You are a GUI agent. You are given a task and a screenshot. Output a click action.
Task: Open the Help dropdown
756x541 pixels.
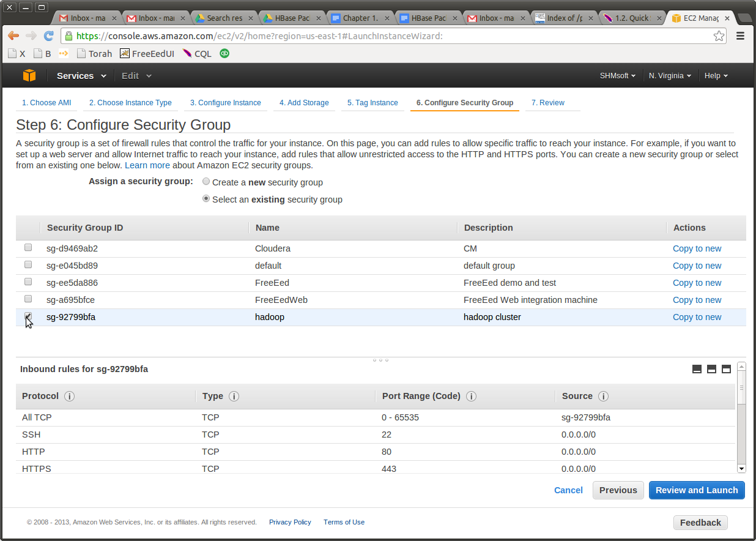click(716, 76)
